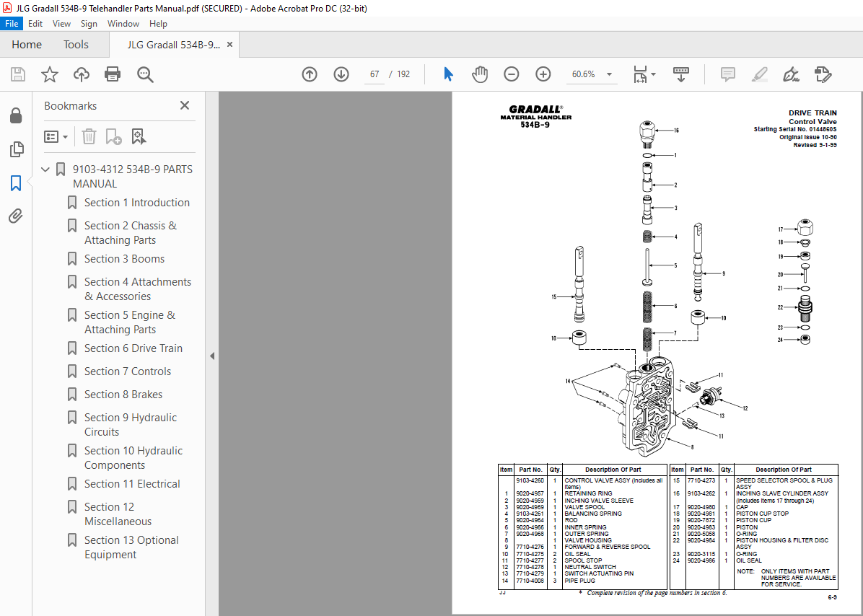The image size is (863, 616).
Task: Open the View menu
Action: coord(61,23)
